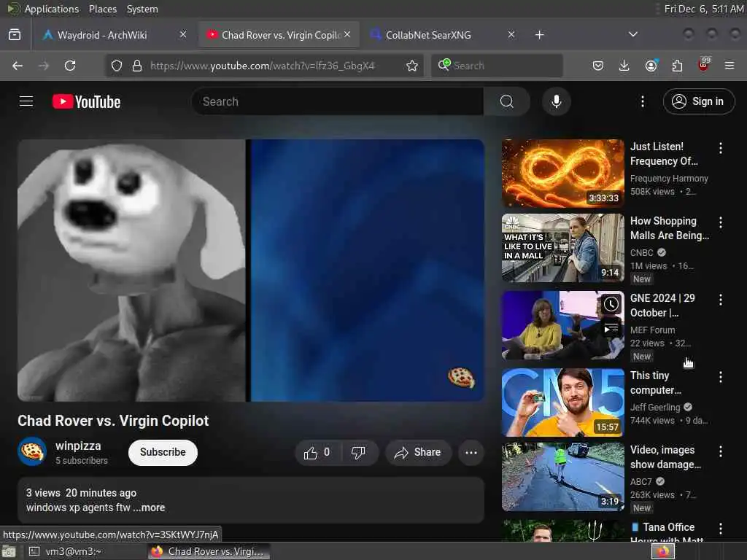Open the YouTube guide hamburger menu

tap(26, 101)
